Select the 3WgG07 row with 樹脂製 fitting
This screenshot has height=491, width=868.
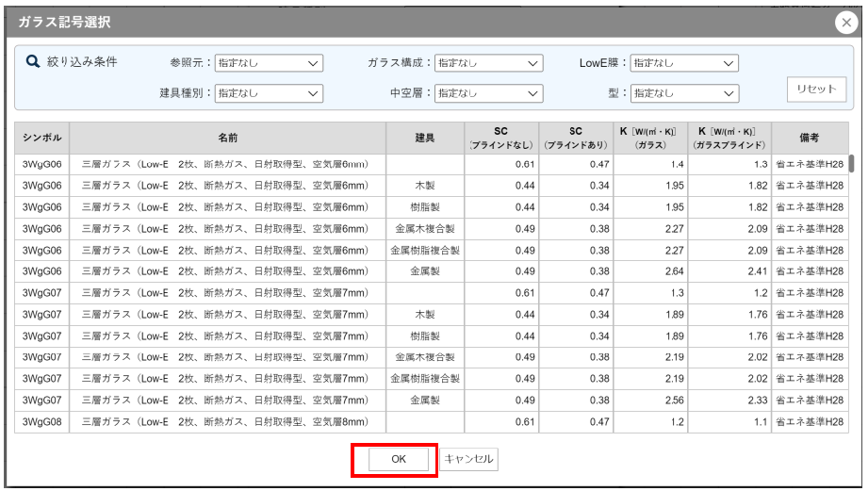pyautogui.click(x=227, y=336)
